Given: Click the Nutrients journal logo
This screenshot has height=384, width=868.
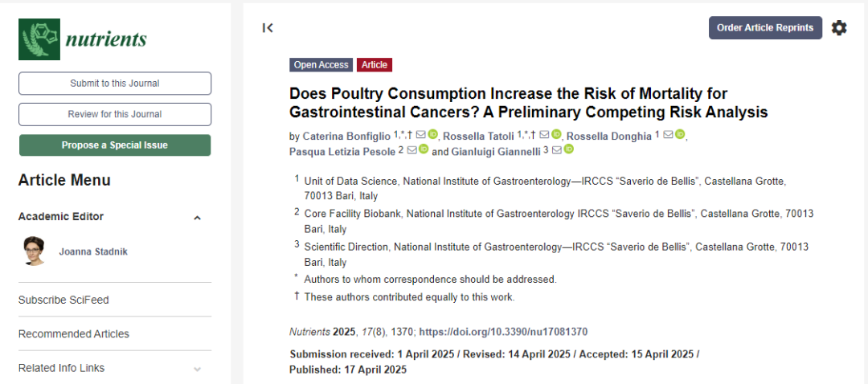Looking at the screenshot, I should [83, 39].
